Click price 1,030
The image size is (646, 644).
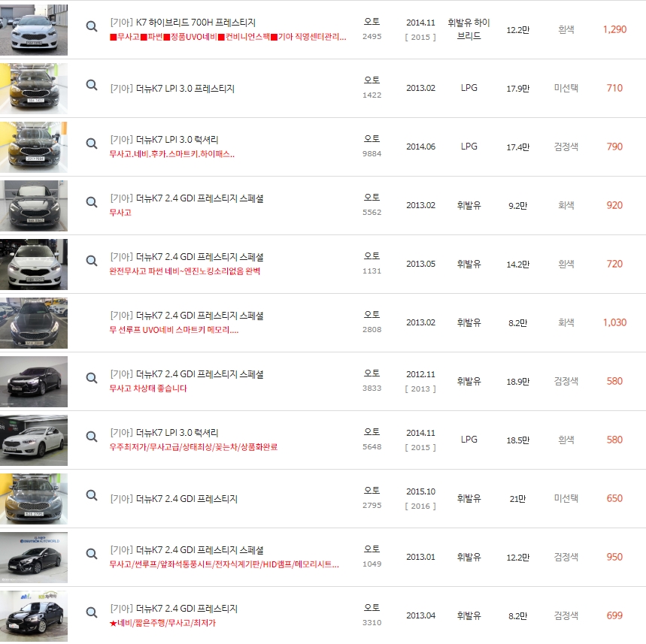tap(614, 322)
